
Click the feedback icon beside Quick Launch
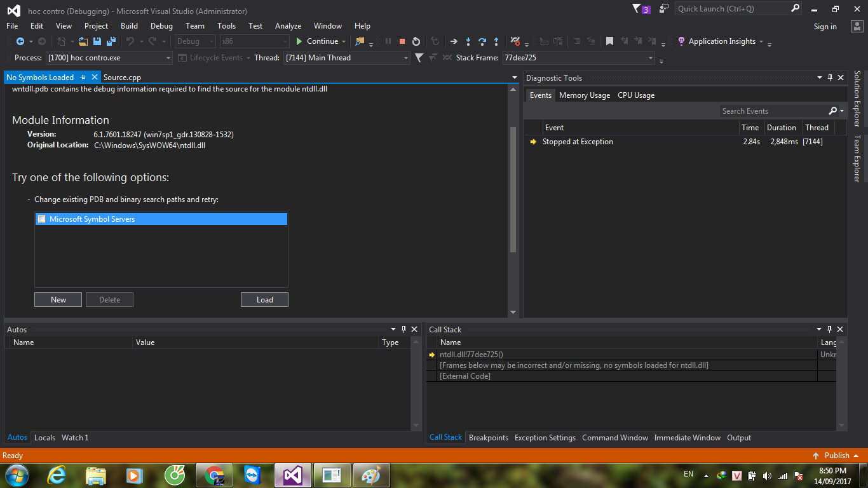(x=664, y=9)
